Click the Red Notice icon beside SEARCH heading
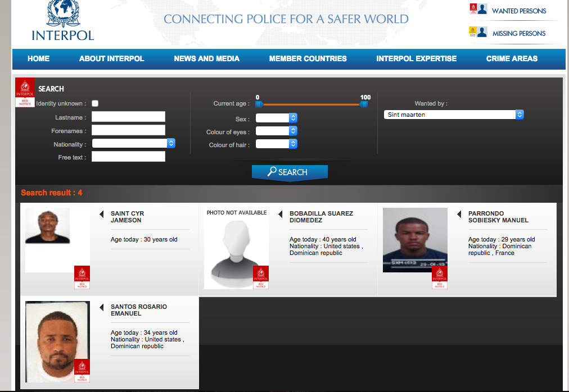 tap(25, 93)
